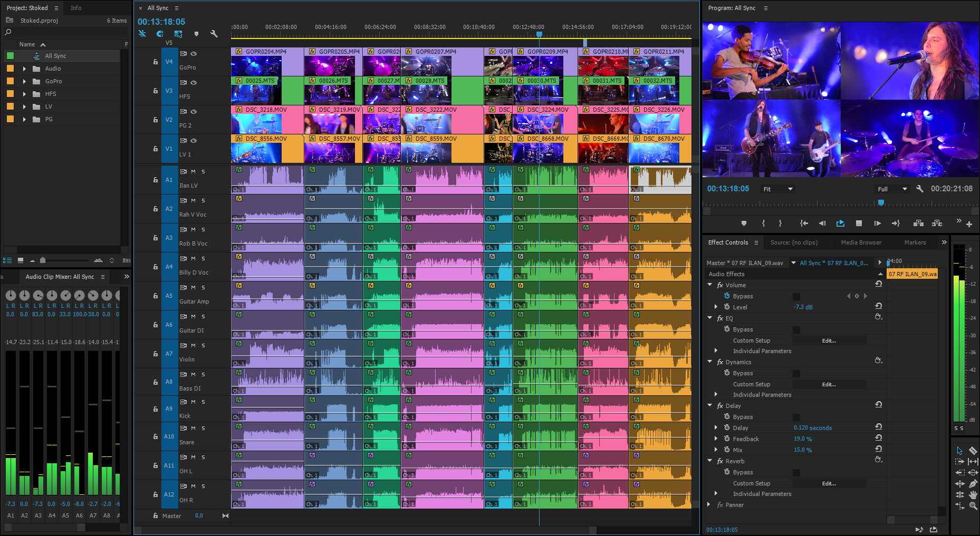Toggle the Bypass checkbox under Volume
Image resolution: width=980 pixels, height=536 pixels.
pos(796,296)
